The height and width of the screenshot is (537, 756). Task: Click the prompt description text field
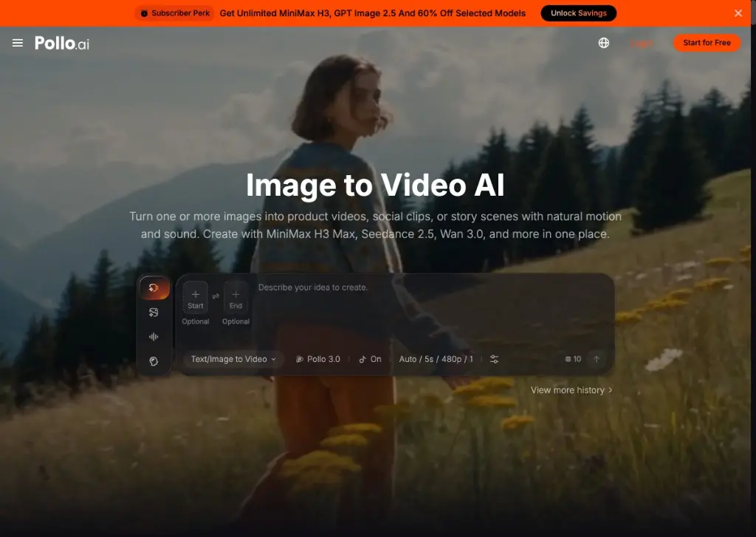pyautogui.click(x=431, y=309)
